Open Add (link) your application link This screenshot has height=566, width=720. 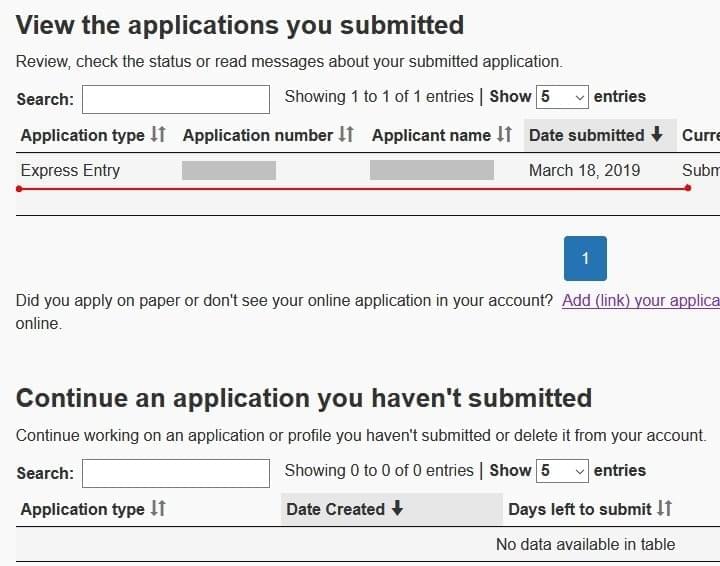coord(641,301)
